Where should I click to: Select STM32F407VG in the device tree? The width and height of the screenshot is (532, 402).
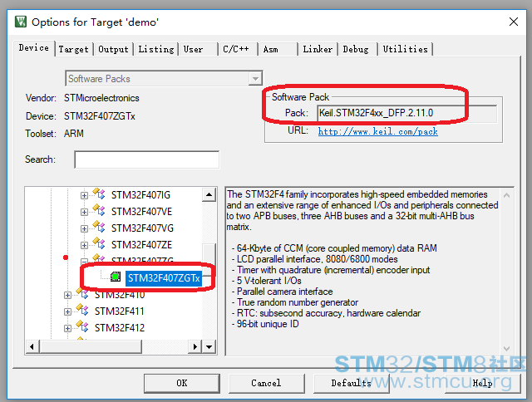coord(142,228)
